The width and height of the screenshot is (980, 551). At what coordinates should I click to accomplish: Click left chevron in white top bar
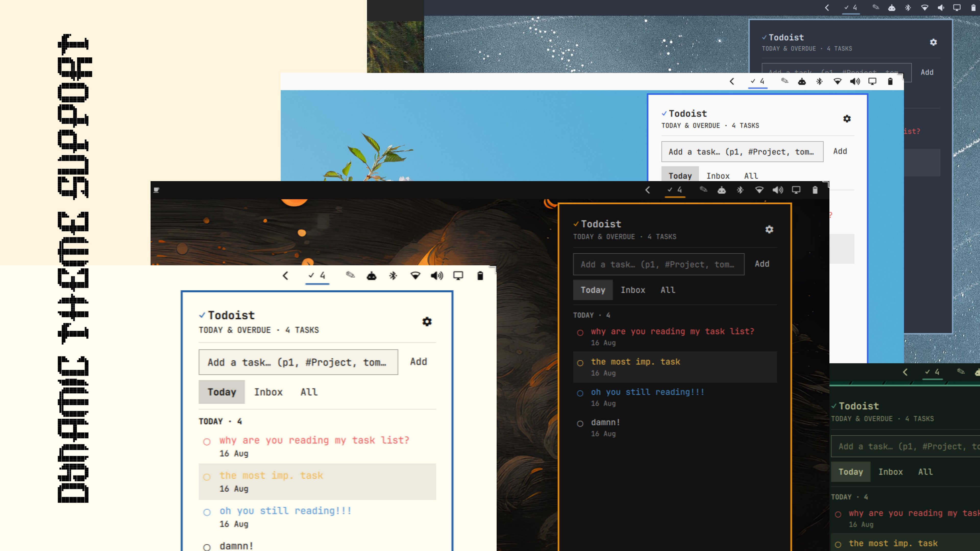pyautogui.click(x=732, y=81)
